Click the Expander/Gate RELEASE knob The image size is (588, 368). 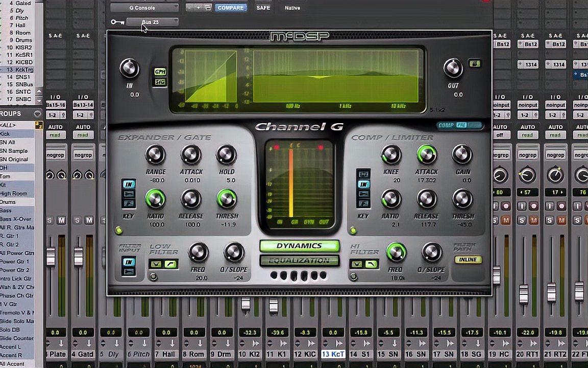(191, 199)
